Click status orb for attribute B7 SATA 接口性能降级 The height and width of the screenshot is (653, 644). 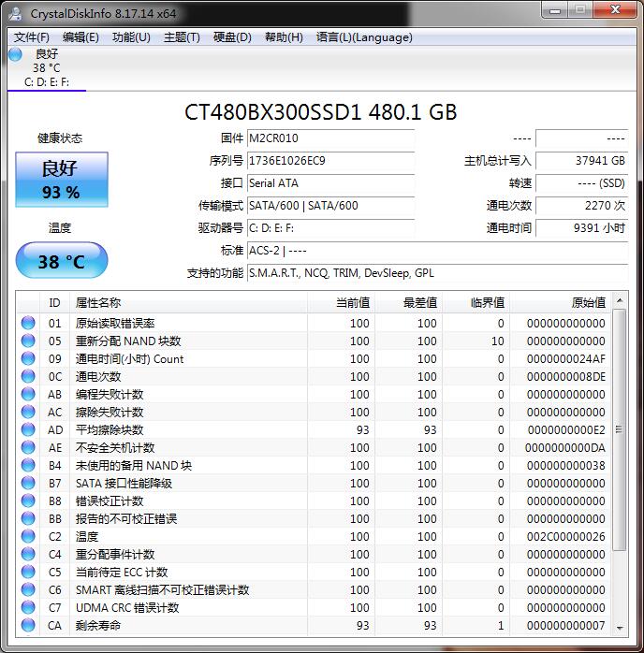28,483
